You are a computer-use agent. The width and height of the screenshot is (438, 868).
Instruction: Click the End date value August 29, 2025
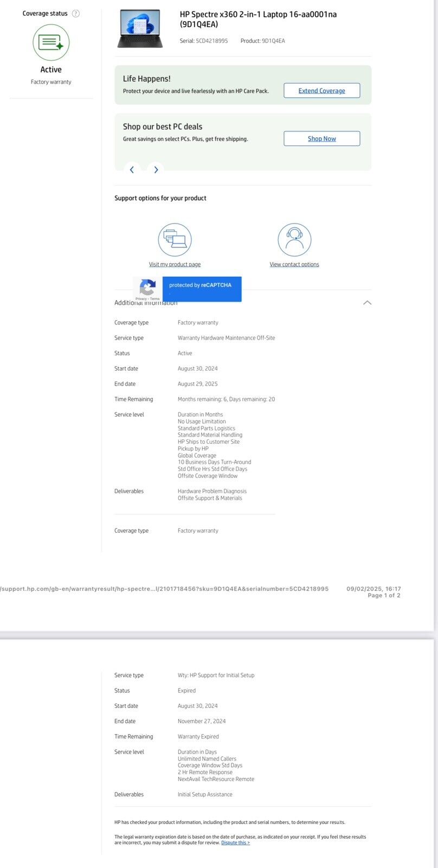pyautogui.click(x=198, y=384)
